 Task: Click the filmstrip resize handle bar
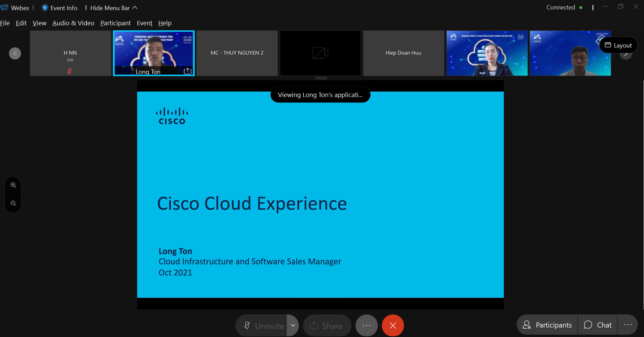point(321,78)
